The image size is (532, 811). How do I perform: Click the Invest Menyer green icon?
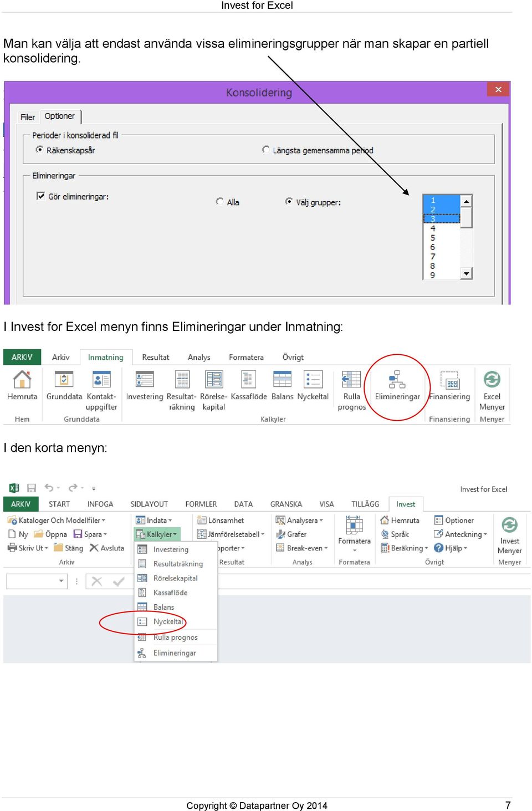click(x=509, y=524)
